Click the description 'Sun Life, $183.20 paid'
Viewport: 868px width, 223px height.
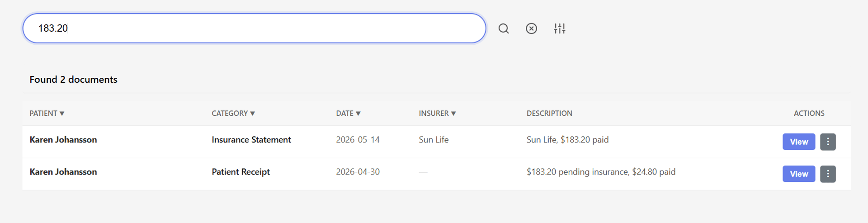[567, 140]
